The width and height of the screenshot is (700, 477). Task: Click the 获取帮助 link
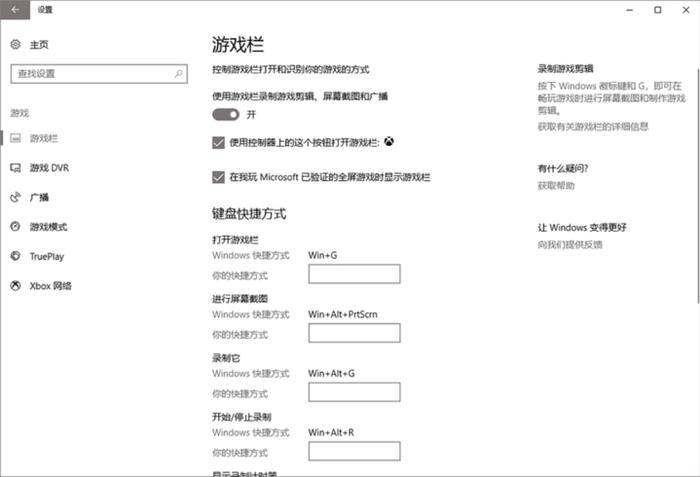point(556,186)
